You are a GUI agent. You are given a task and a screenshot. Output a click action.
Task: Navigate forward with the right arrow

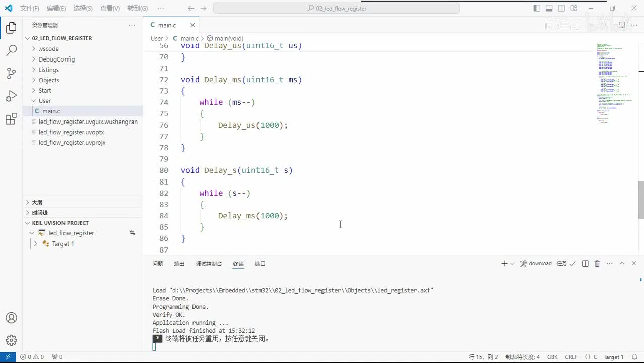click(203, 8)
